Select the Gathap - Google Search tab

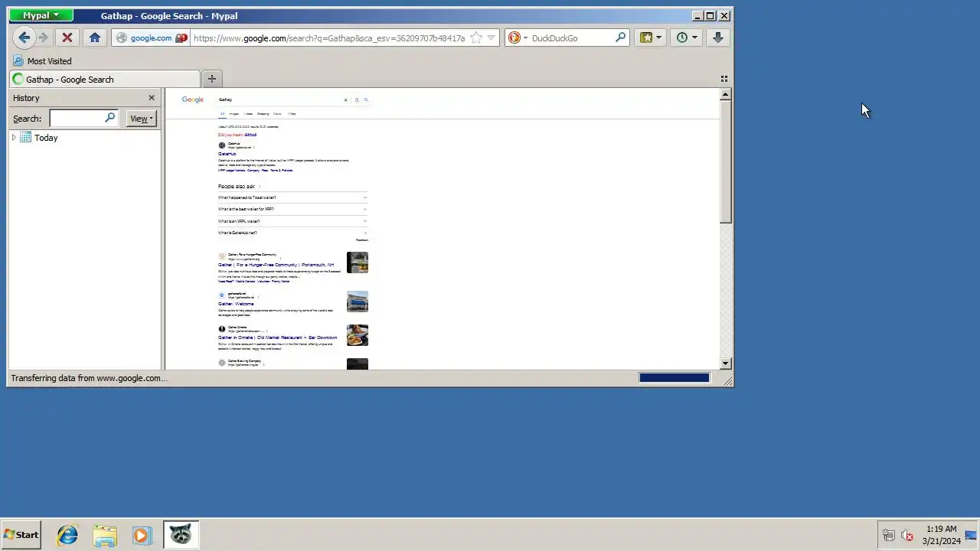[105, 80]
